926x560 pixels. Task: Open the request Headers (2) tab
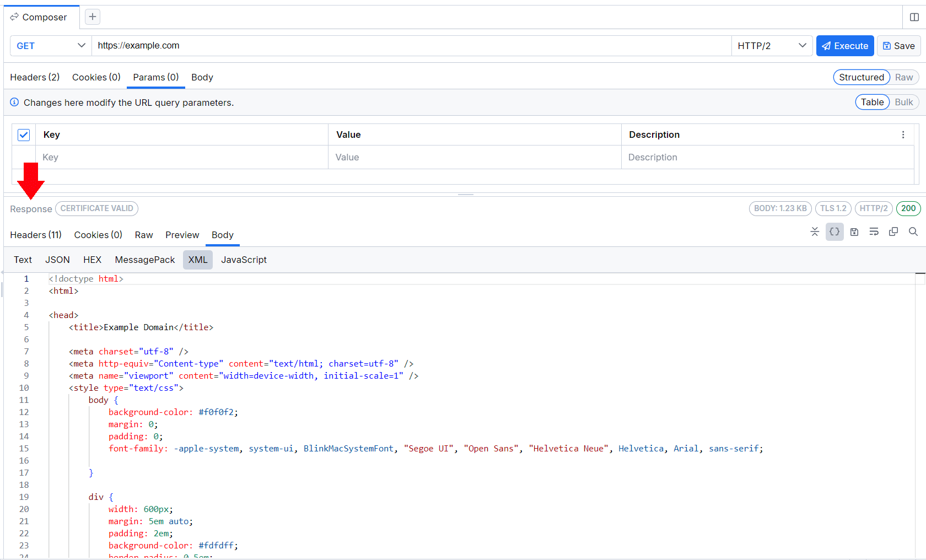pyautogui.click(x=35, y=78)
